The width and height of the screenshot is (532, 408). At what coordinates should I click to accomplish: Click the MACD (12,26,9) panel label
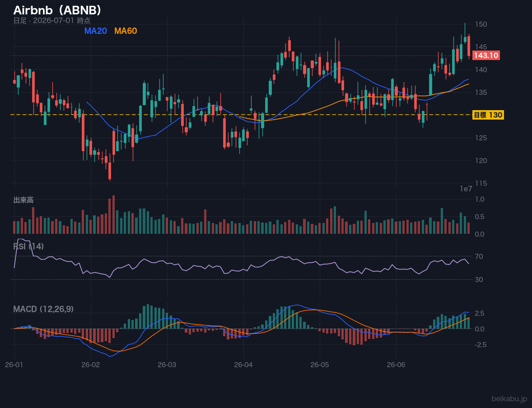(x=43, y=309)
